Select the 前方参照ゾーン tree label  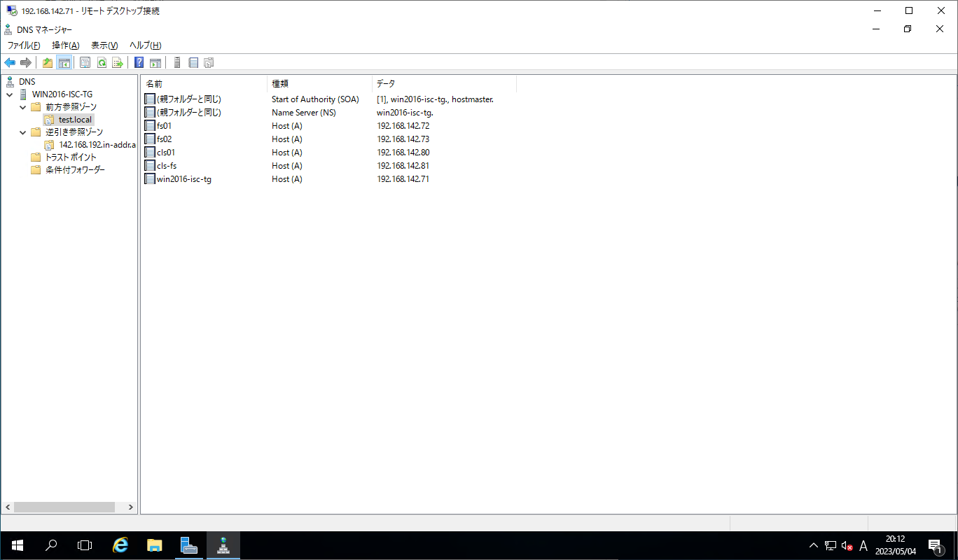click(x=71, y=107)
